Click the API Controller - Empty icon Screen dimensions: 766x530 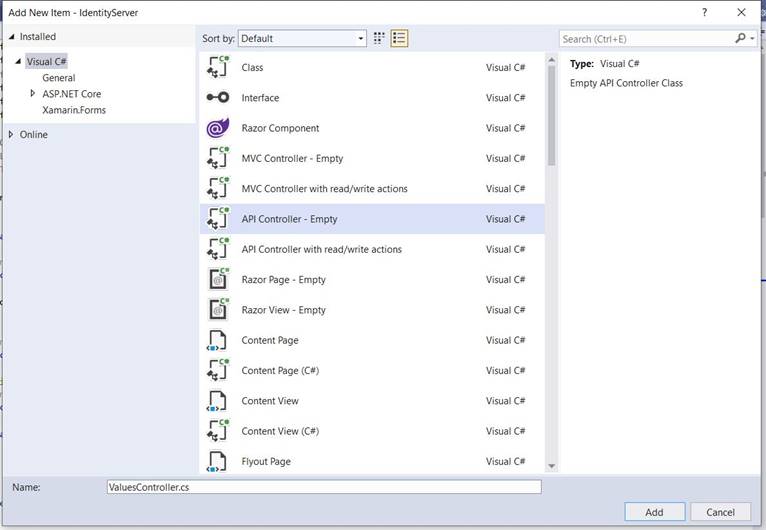[x=218, y=219]
